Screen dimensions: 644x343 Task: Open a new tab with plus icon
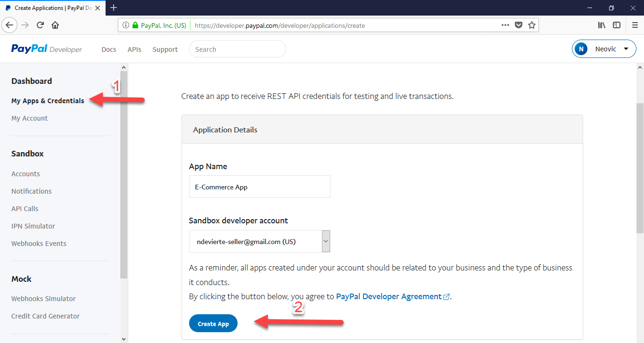point(114,8)
